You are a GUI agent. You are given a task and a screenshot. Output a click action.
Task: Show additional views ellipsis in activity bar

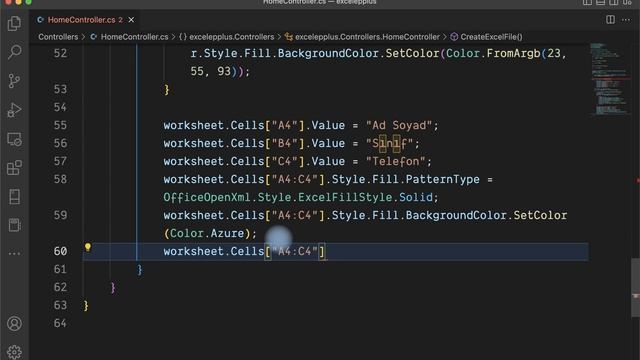(x=14, y=253)
